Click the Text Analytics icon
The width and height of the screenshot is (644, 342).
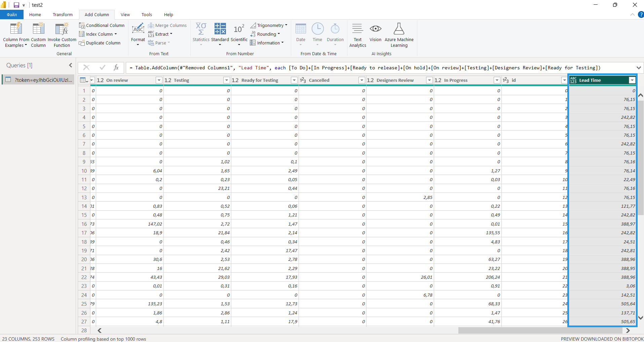point(357,30)
